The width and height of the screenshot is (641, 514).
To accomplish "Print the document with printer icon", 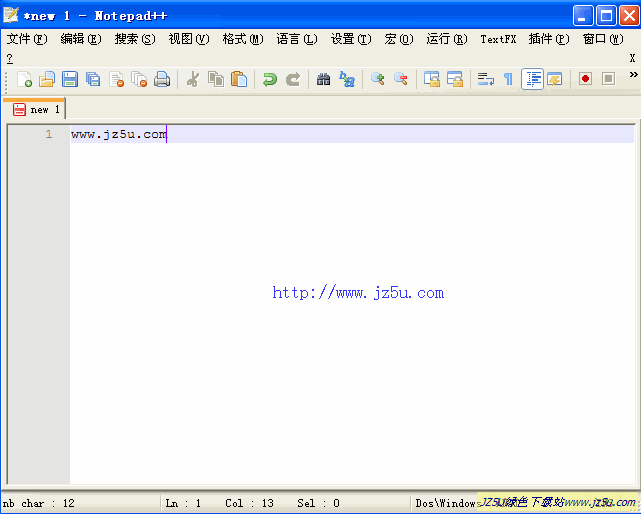I will point(162,79).
